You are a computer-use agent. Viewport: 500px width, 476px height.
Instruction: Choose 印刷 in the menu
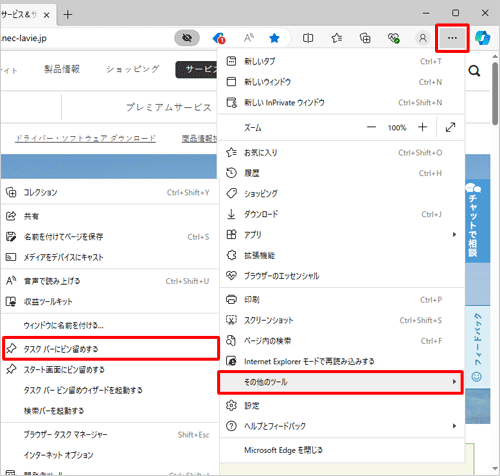tap(341, 300)
